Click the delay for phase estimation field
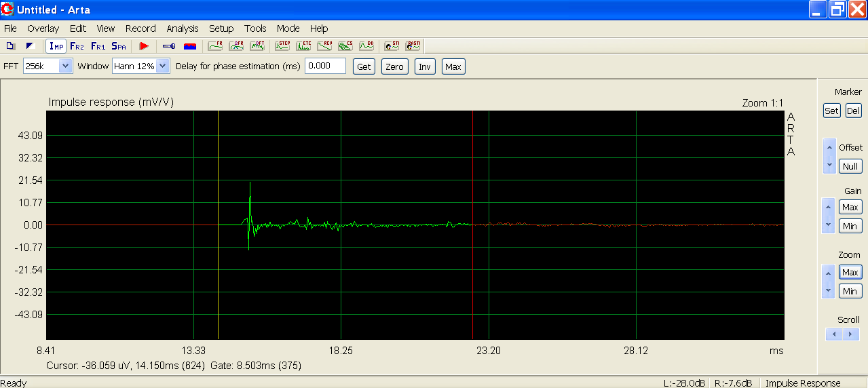Screen dimensions: 868x388 pyautogui.click(x=325, y=66)
